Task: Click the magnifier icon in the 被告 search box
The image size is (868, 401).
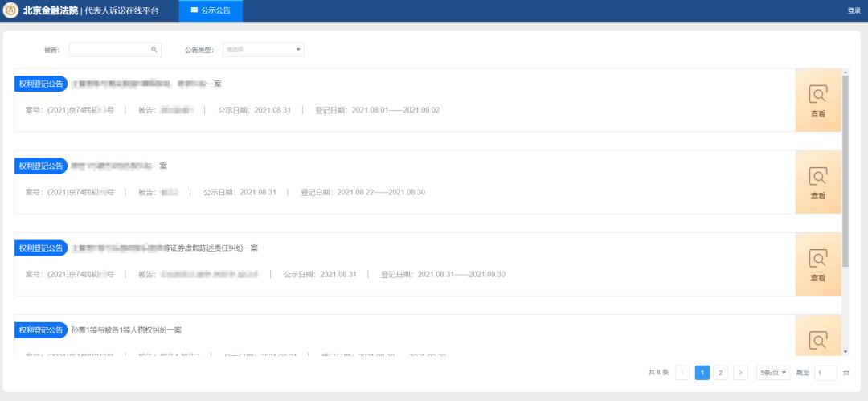Action: [154, 50]
